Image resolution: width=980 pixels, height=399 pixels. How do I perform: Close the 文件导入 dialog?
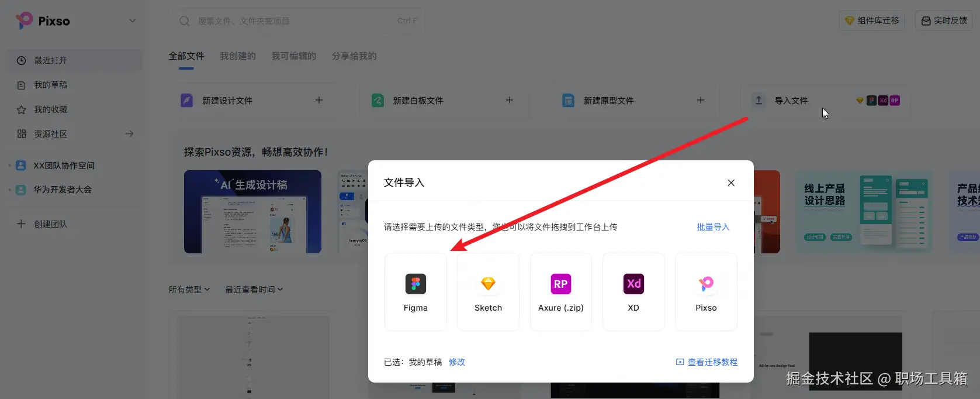[731, 183]
